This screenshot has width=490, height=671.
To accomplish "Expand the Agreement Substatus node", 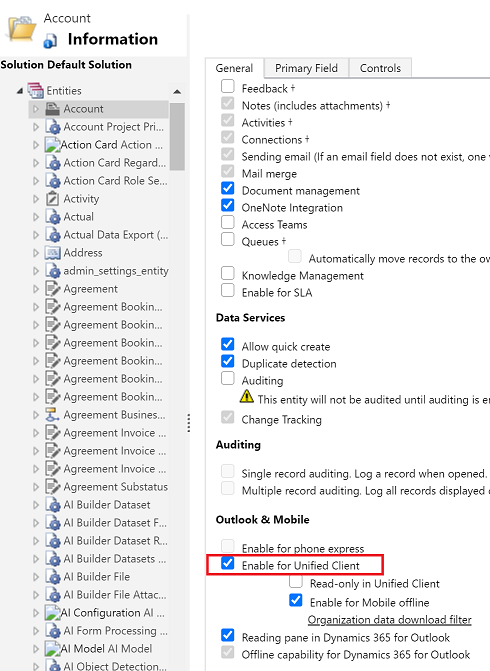I will click(x=36, y=487).
